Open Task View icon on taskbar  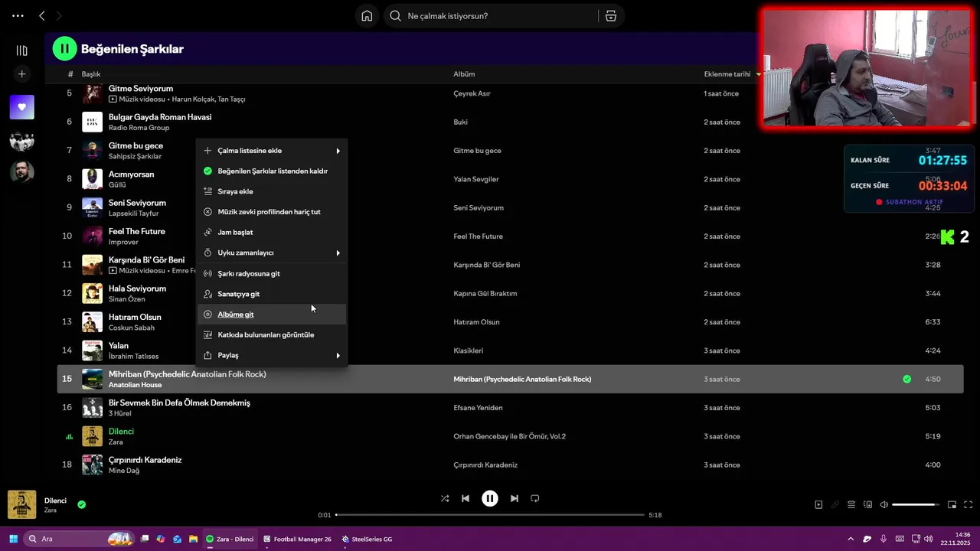point(145,539)
